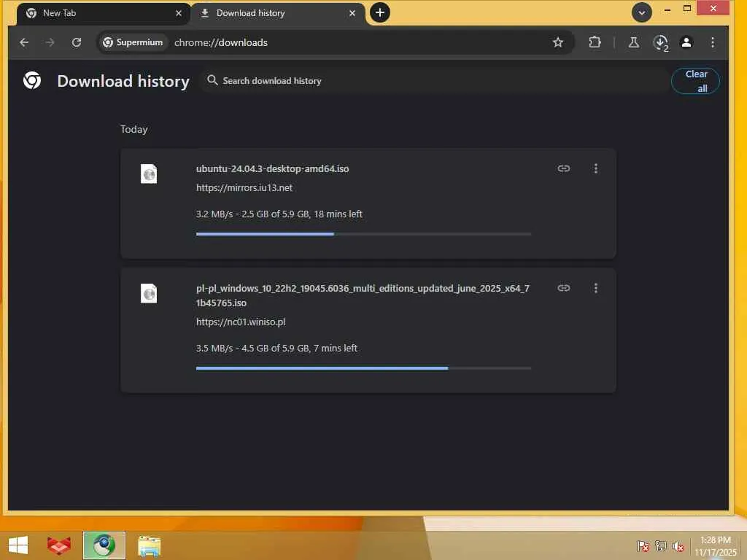747x560 pixels.
Task: Open the Action Center flag tray icon
Action: pos(643,546)
